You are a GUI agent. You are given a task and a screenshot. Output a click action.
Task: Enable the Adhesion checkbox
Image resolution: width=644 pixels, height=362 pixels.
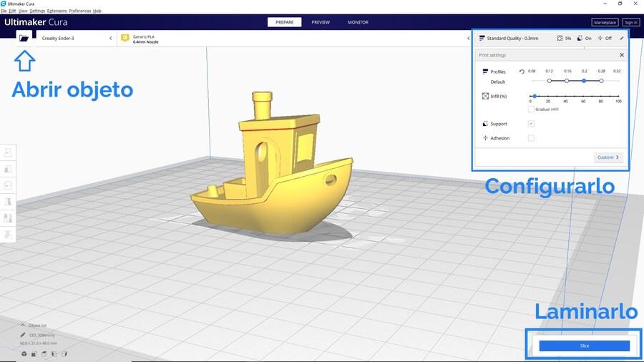531,138
